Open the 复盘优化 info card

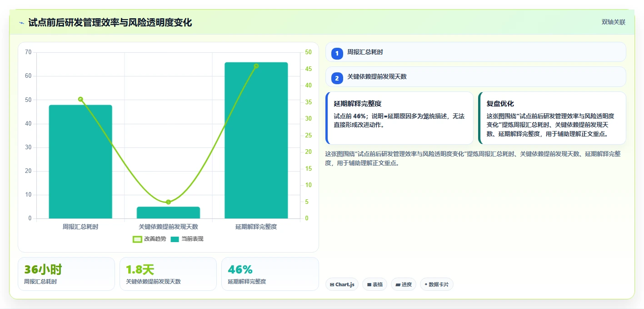[552, 118]
